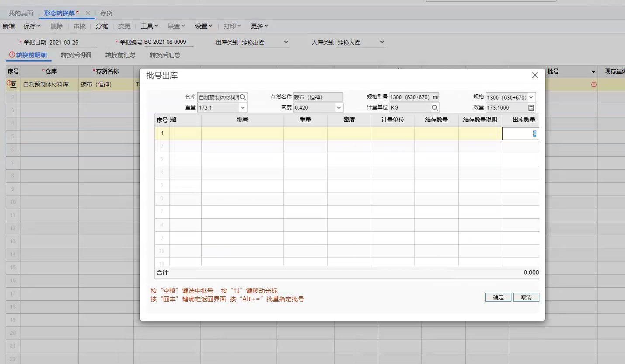The width and height of the screenshot is (625, 364).
Task: Expand the 工具 menu
Action: point(149,26)
